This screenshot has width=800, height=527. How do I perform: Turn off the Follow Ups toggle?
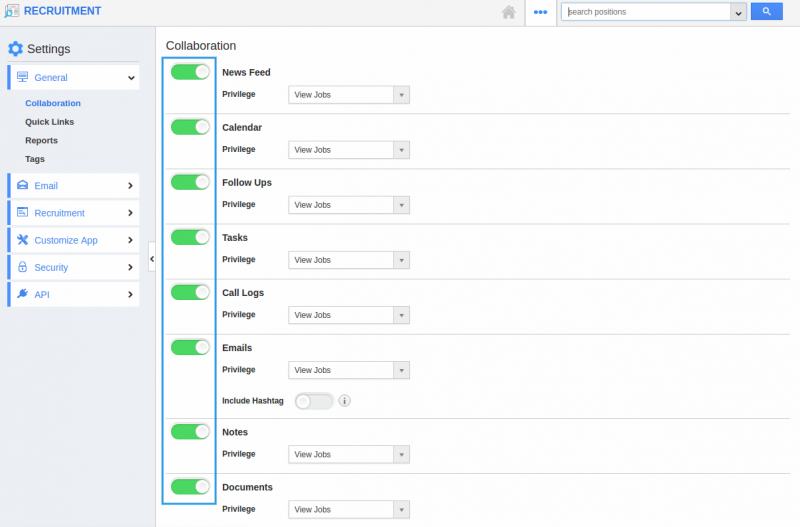tap(190, 182)
